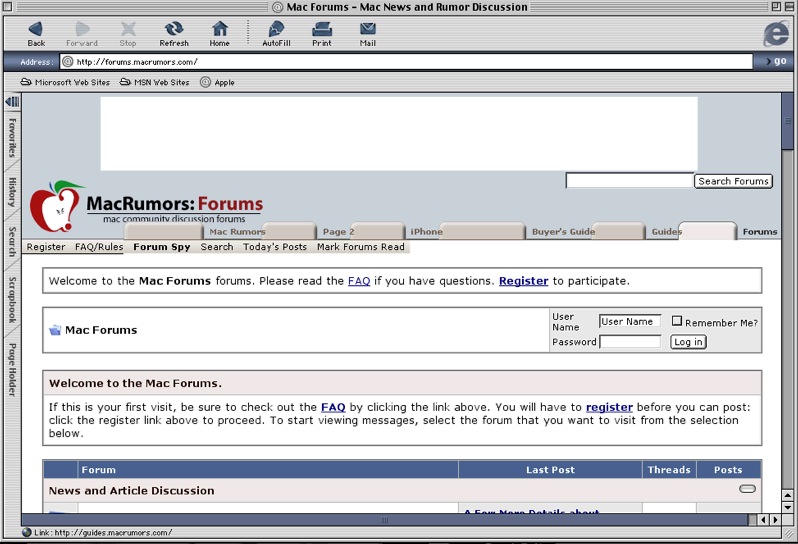This screenshot has width=798, height=544.
Task: Click the Search Forums button
Action: (733, 181)
